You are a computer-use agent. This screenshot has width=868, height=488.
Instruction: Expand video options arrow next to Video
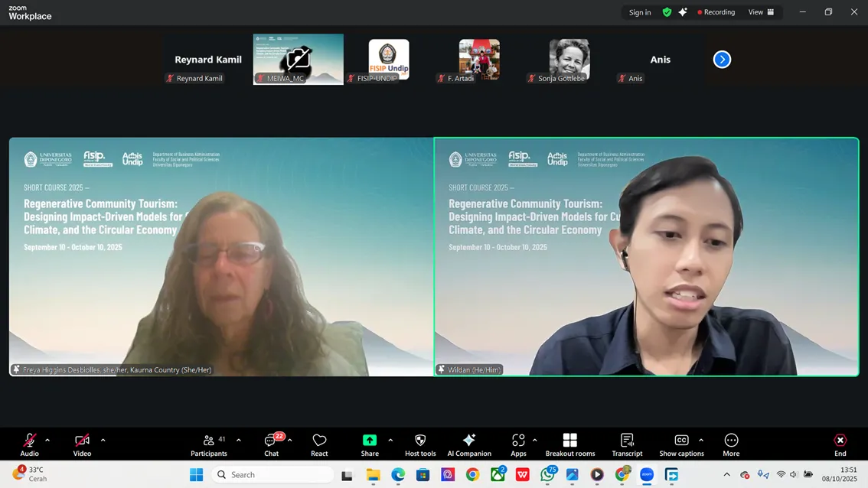pyautogui.click(x=103, y=441)
